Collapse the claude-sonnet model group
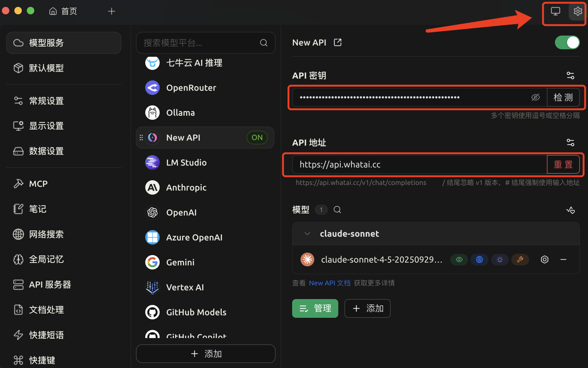The height and width of the screenshot is (368, 588). pos(307,233)
